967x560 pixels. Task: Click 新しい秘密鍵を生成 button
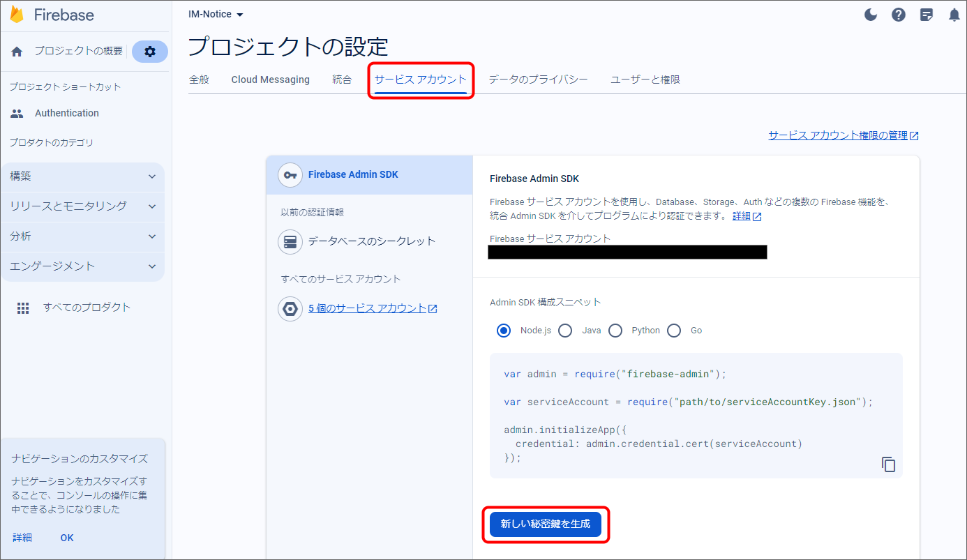(545, 524)
